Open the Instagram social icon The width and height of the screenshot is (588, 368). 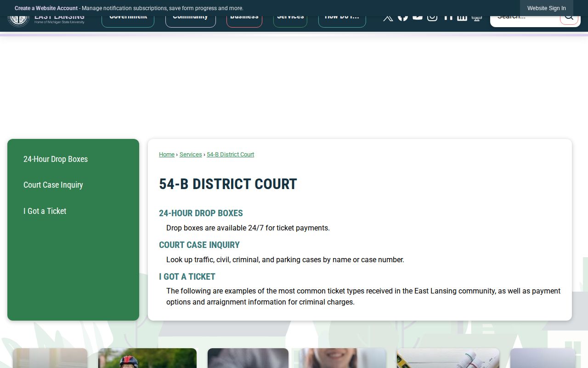432,18
